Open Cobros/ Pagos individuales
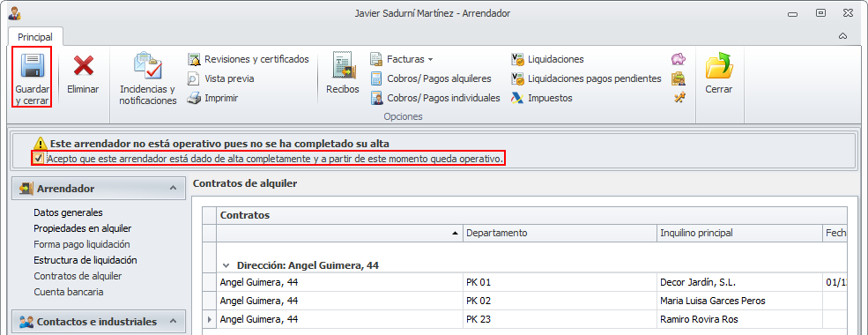The image size is (868, 335). click(435, 98)
